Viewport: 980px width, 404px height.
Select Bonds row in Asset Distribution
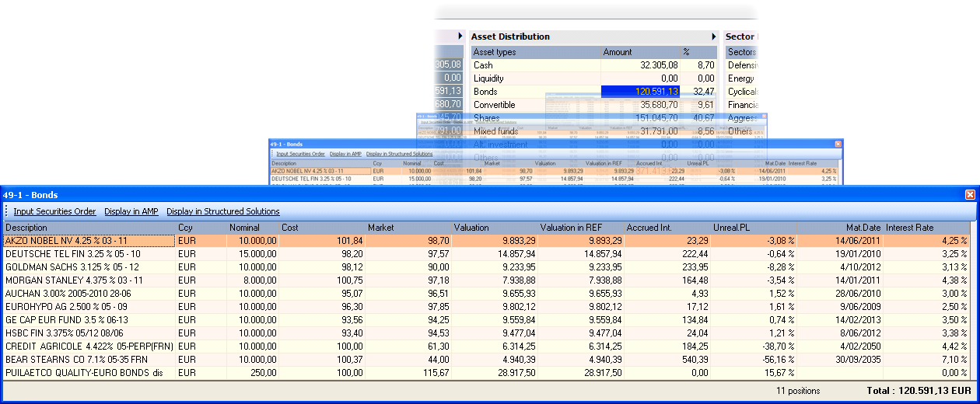click(x=594, y=92)
